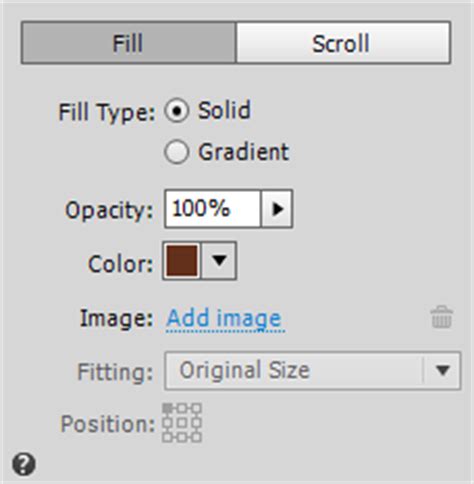Set Position to the bottom-center anchor square
This screenshot has height=484, width=474.
click(x=182, y=437)
